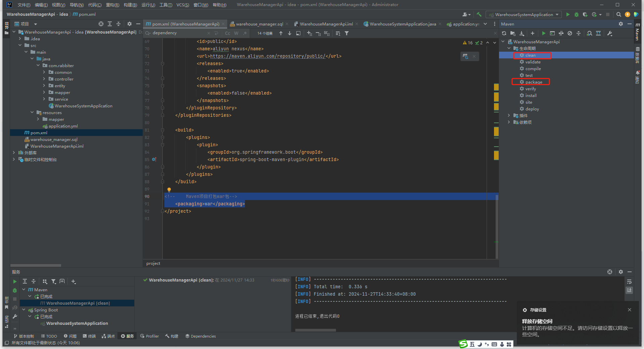Click the aliyun repository URL link
Viewport: 644px width, 349px height.
(267, 56)
